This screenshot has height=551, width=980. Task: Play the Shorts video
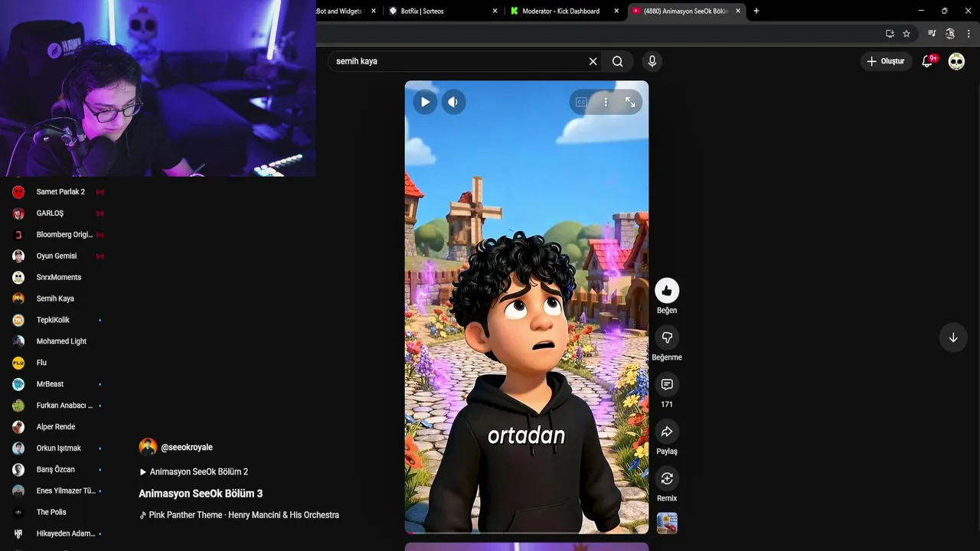coord(425,102)
